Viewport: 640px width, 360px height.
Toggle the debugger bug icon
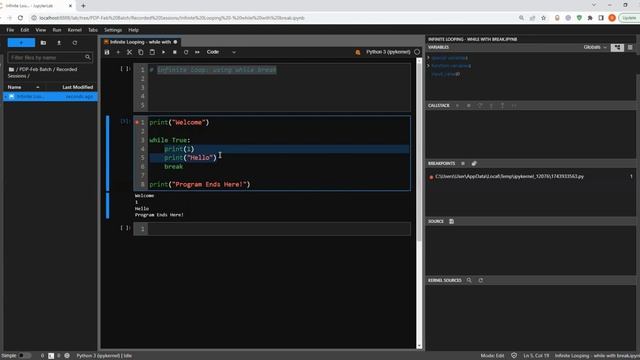[358, 52]
